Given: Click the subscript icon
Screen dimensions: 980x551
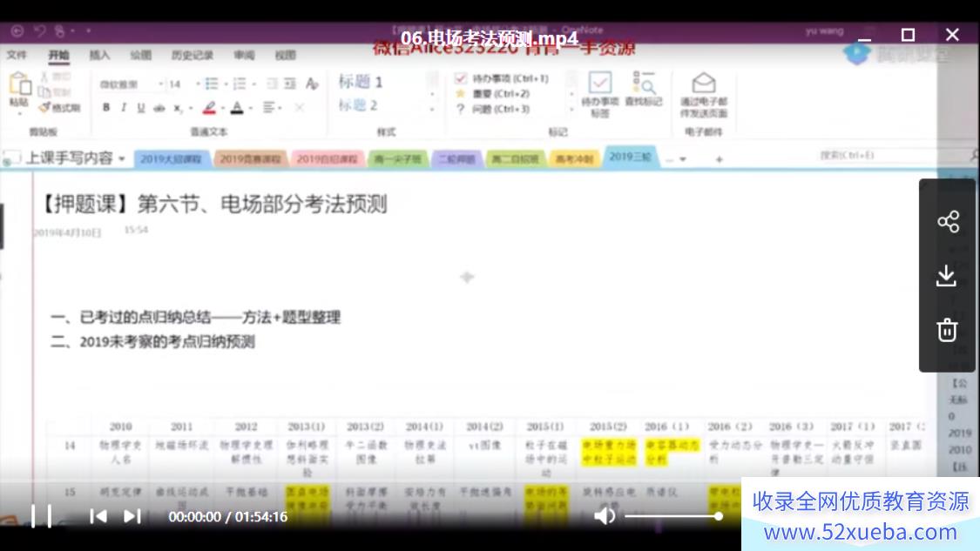Looking at the screenshot, I should click(178, 108).
